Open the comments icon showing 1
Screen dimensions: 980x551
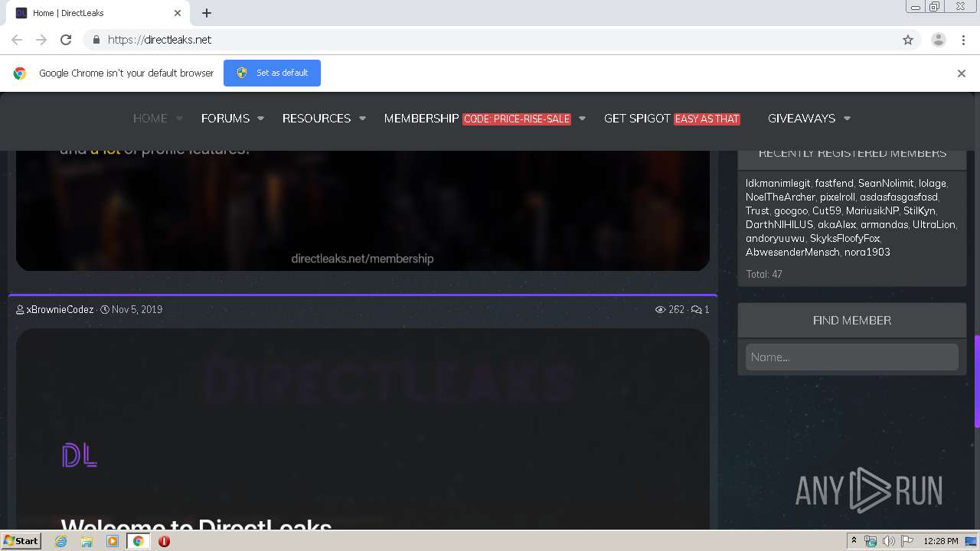[696, 310]
